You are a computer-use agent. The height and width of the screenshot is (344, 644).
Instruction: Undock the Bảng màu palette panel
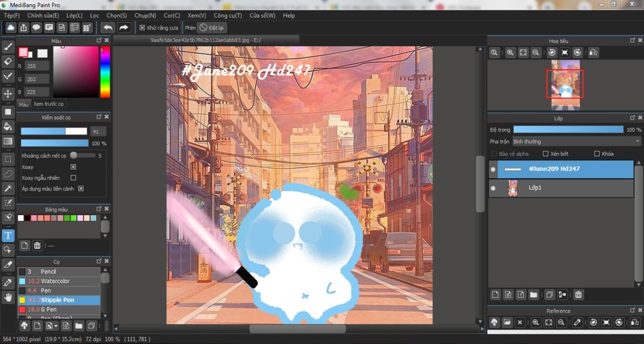click(99, 209)
